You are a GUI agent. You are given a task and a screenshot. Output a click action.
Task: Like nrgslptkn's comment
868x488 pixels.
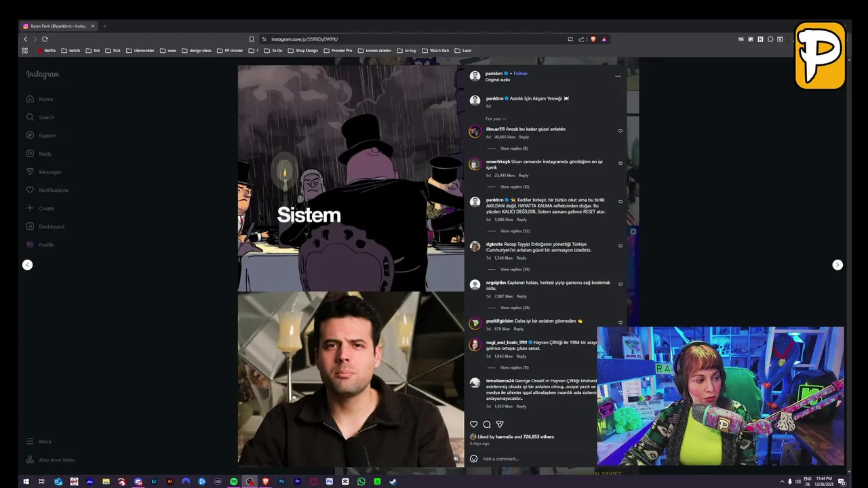[620, 285]
